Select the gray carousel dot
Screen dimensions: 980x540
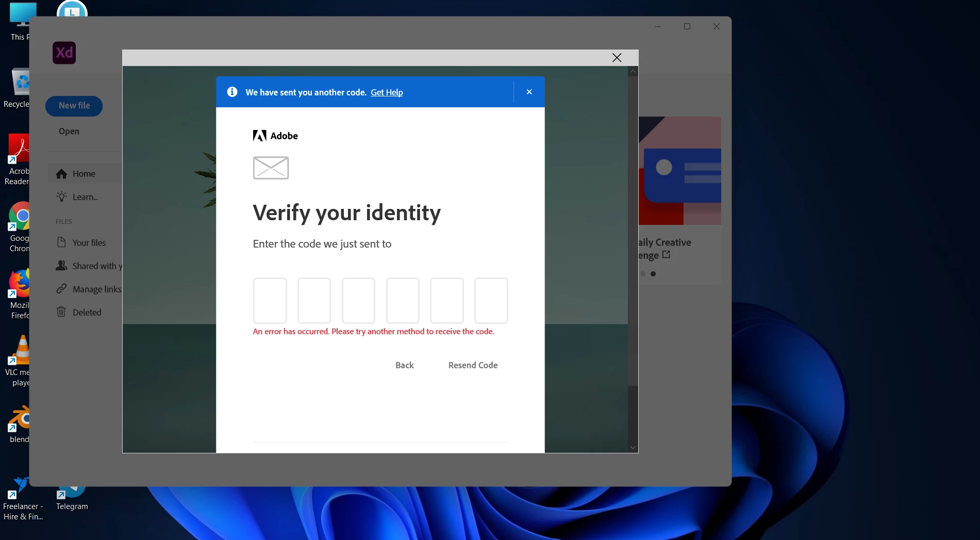pyautogui.click(x=643, y=274)
